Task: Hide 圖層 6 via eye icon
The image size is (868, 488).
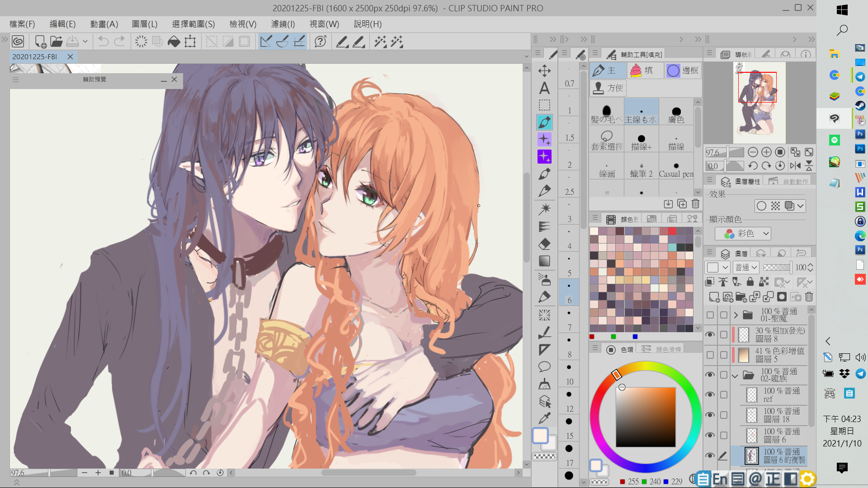Action: 710,436
